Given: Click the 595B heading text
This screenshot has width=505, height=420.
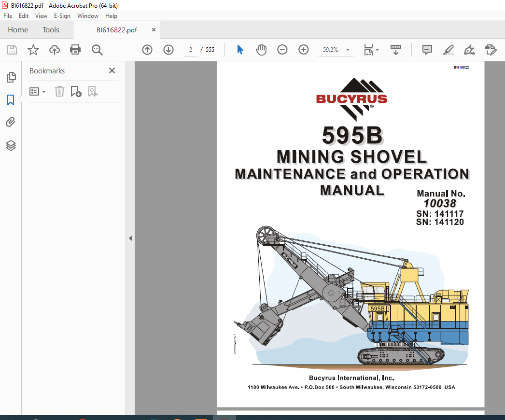Looking at the screenshot, I should (352, 135).
